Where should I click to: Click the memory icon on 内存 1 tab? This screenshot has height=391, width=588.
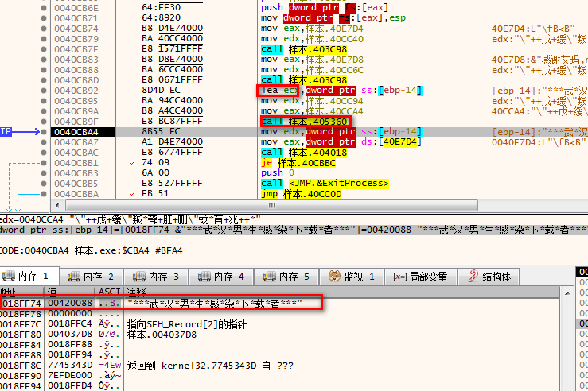(11, 277)
